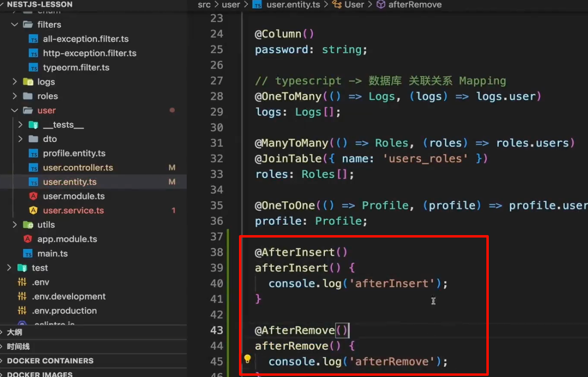Click TypeScript icon of user.controller.ts
Image resolution: width=588 pixels, height=377 pixels.
34,168
